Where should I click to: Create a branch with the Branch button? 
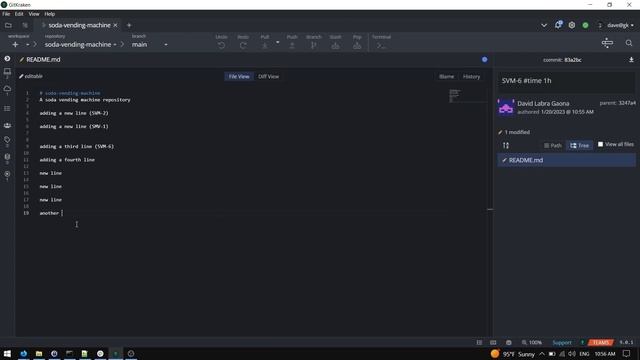[x=313, y=42]
